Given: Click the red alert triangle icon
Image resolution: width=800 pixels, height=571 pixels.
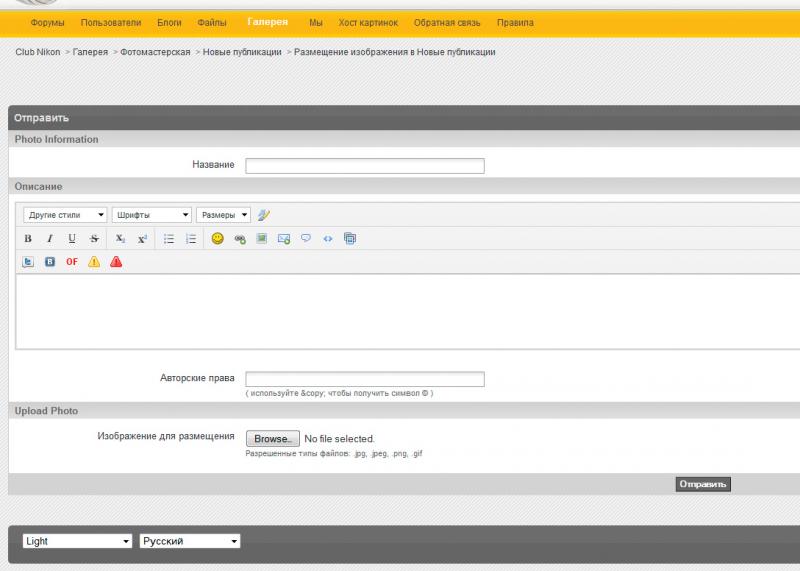Looking at the screenshot, I should 116,262.
